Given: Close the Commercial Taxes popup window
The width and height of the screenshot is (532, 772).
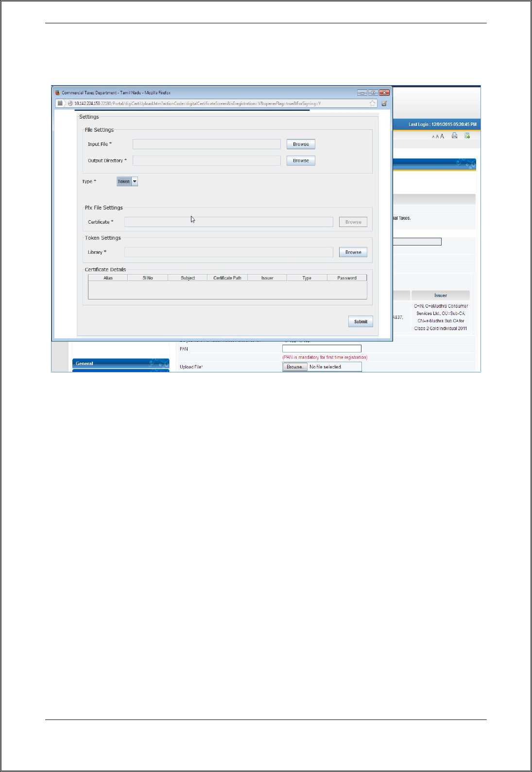Looking at the screenshot, I should point(384,92).
